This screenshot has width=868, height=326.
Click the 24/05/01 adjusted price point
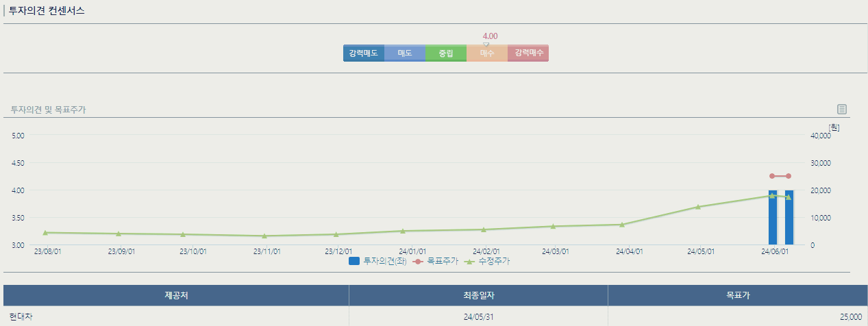[x=698, y=207]
